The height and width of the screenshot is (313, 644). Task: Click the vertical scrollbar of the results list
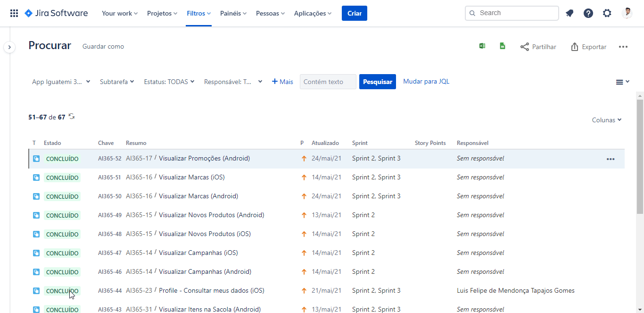(x=640, y=156)
